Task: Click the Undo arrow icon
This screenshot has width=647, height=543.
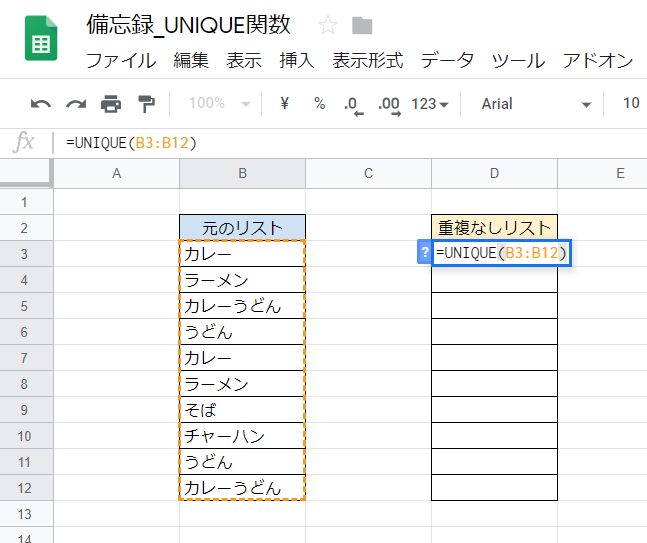Action: (40, 104)
